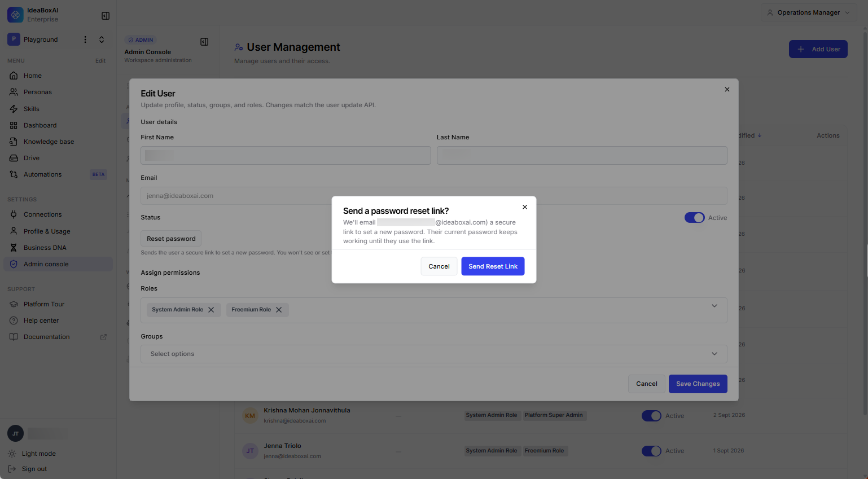Click Jenna Triolo user name
The height and width of the screenshot is (479, 868).
click(282, 446)
